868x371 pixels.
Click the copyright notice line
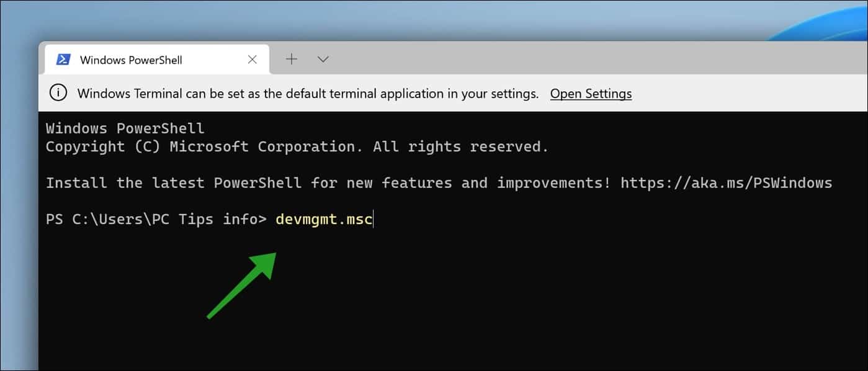pos(296,146)
